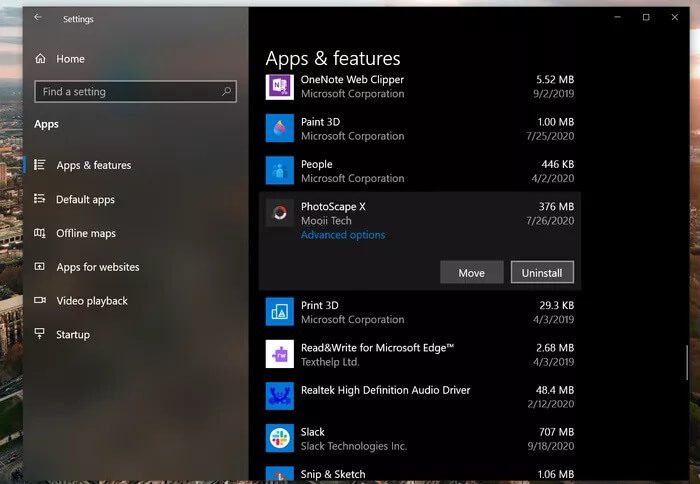
Task: Select the Print 3D app name
Action: coord(320,305)
